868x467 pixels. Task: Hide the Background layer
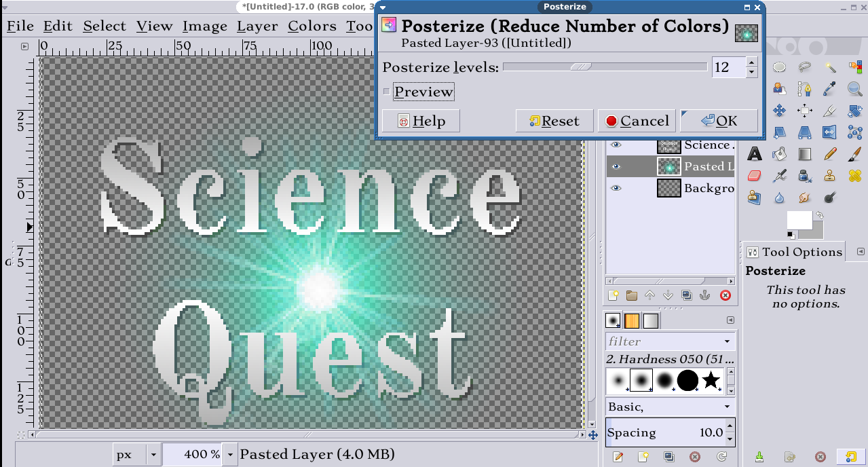pyautogui.click(x=616, y=188)
